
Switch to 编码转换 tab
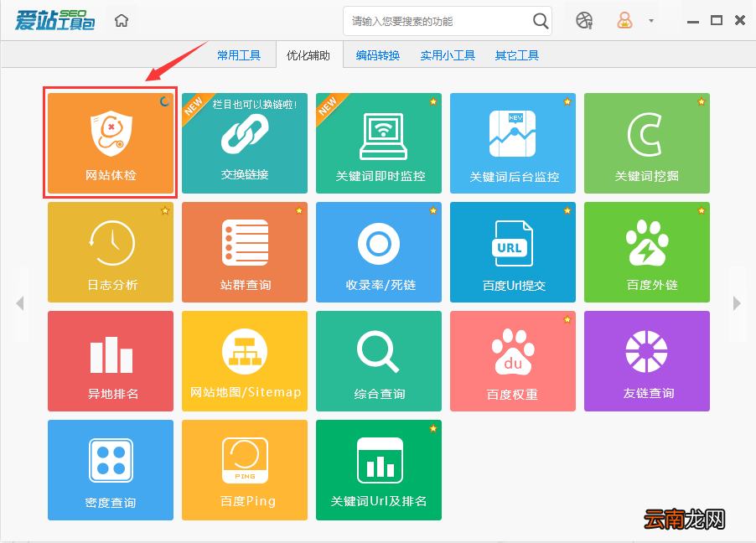point(377,55)
